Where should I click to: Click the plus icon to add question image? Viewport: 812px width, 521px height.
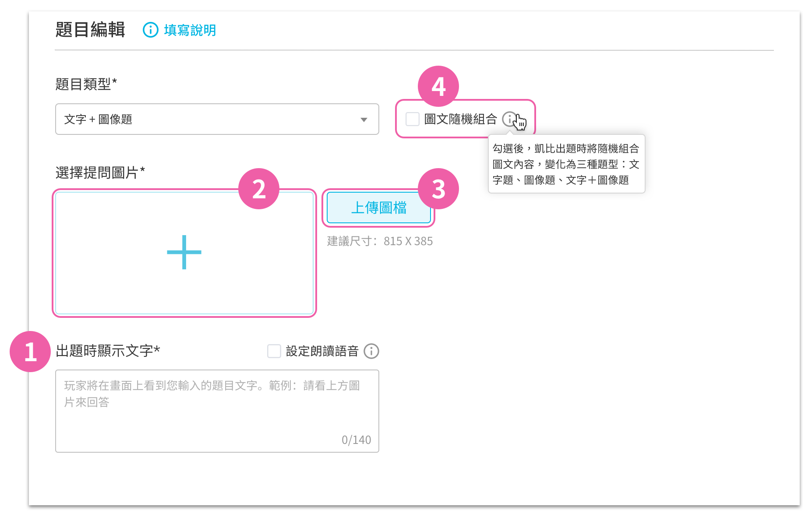[x=184, y=252]
